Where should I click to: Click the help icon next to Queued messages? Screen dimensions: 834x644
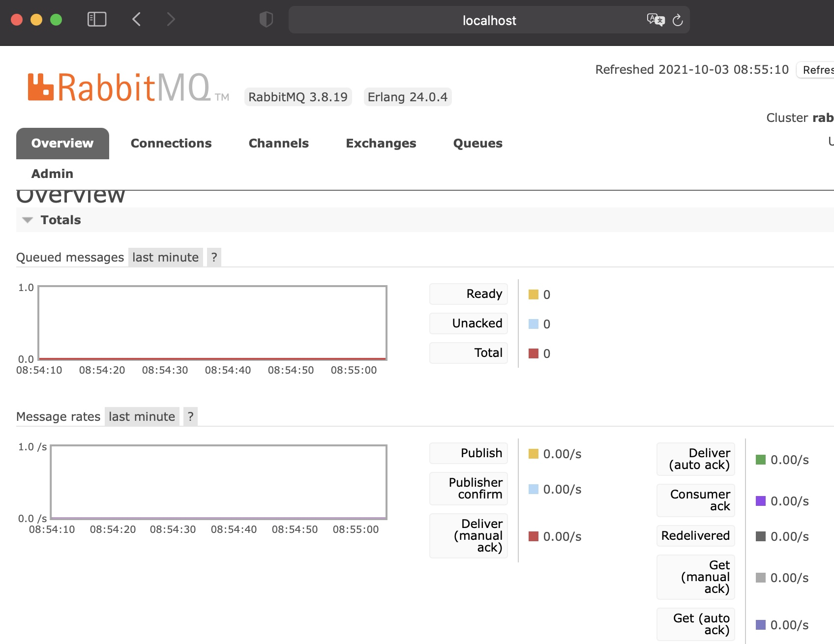pyautogui.click(x=213, y=257)
